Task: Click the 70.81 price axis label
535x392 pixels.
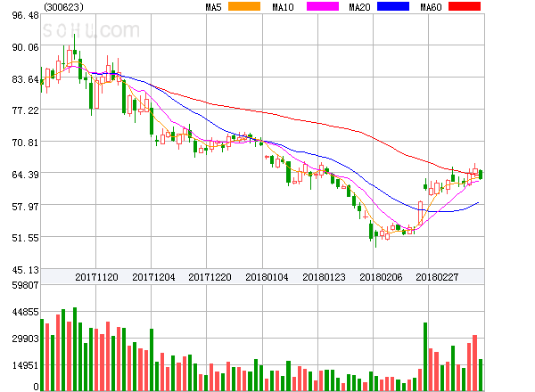Action: pos(26,143)
